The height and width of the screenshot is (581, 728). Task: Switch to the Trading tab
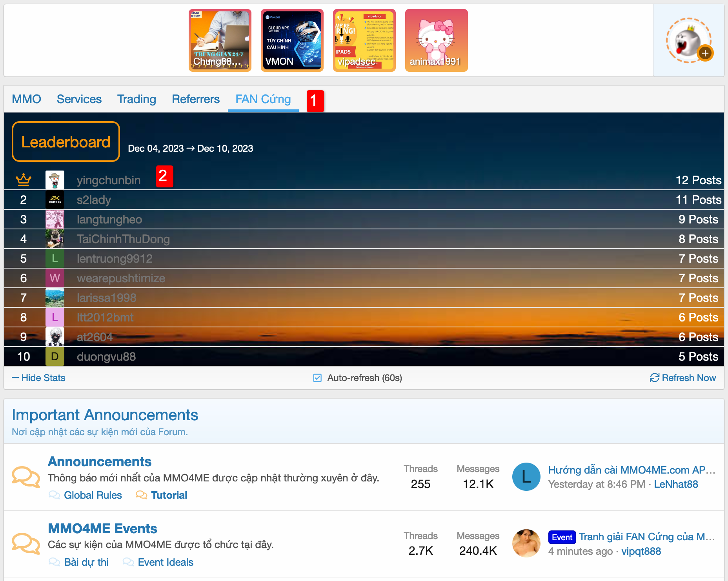point(136,99)
